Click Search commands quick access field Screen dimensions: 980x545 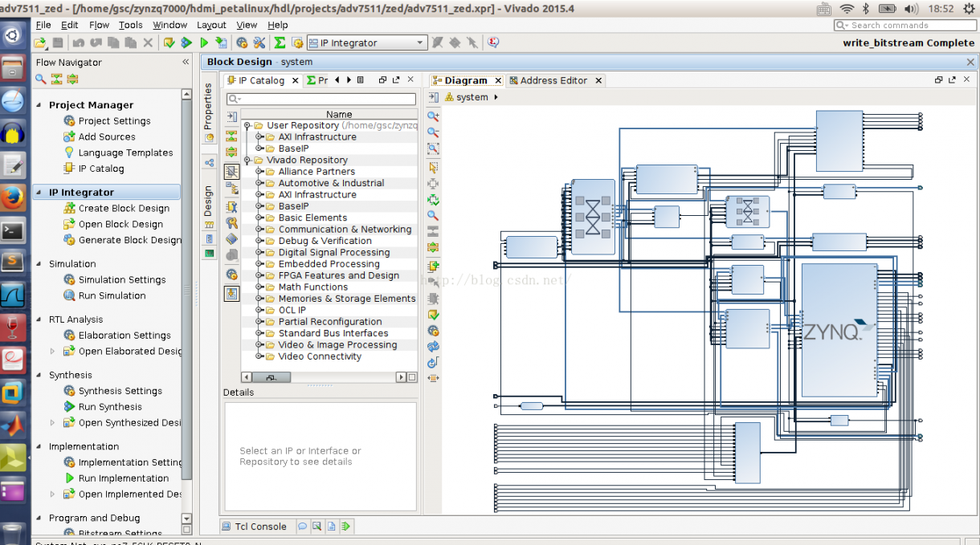[x=904, y=25]
